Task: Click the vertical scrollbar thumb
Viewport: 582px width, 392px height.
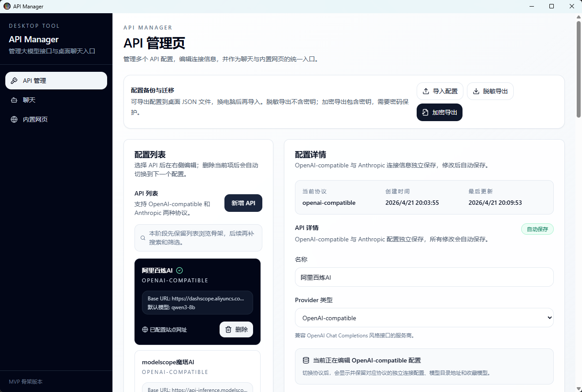Action: (579, 69)
